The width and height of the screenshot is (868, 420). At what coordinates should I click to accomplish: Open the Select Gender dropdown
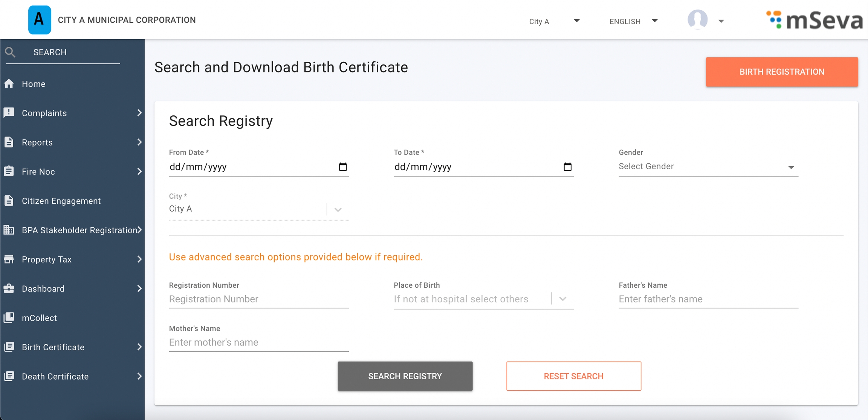[708, 167]
